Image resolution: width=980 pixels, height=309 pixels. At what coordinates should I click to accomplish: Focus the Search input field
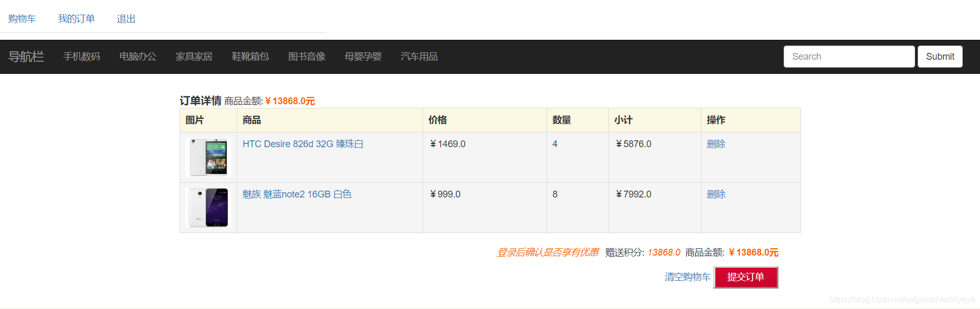849,57
